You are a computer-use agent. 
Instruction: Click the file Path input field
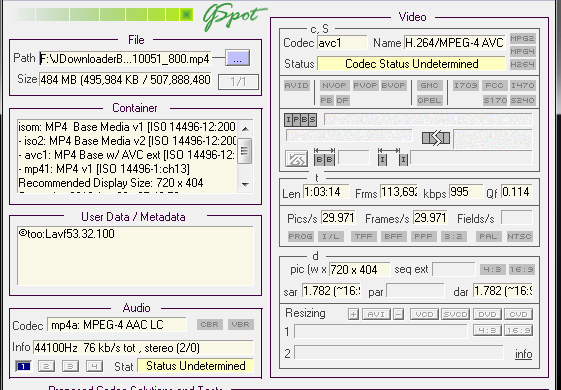click(x=125, y=58)
